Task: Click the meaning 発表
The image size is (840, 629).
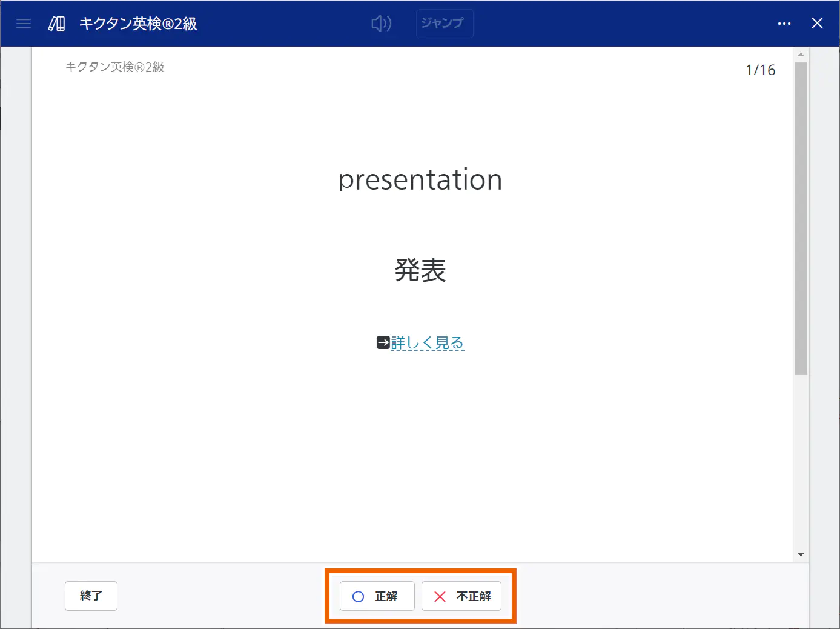Action: [x=420, y=270]
